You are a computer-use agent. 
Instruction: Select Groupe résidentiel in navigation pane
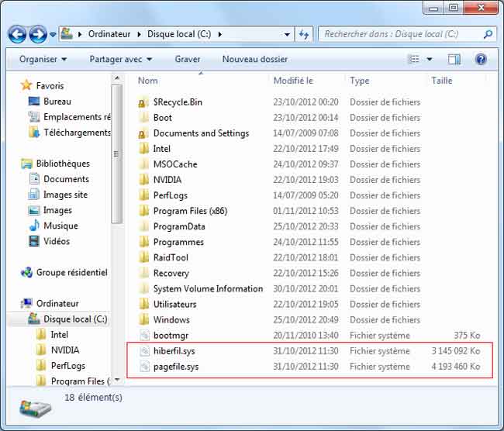click(x=71, y=272)
